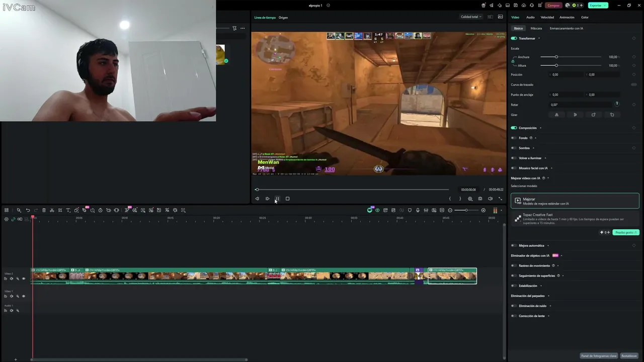Zoom out the timeline with minus icon
Screen dimensions: 644x362
coord(450,210)
